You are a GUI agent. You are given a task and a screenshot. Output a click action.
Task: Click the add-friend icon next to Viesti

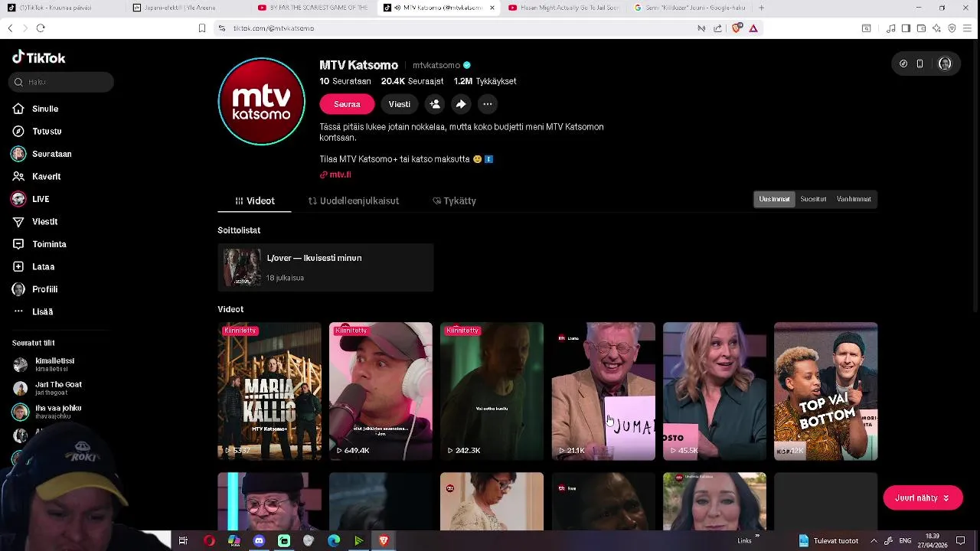point(435,104)
